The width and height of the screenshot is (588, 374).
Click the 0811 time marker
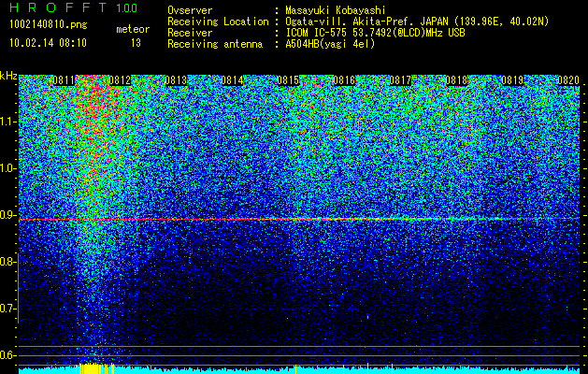pos(64,80)
